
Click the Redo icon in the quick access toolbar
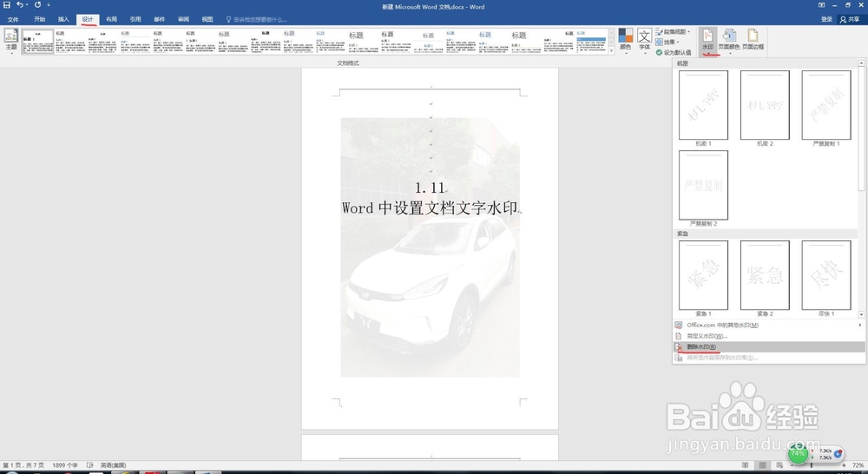[x=37, y=5]
